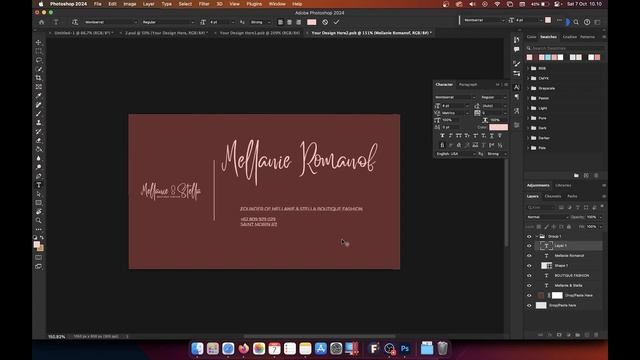
Task: Select the Rectangular Marquee tool
Action: (39, 51)
